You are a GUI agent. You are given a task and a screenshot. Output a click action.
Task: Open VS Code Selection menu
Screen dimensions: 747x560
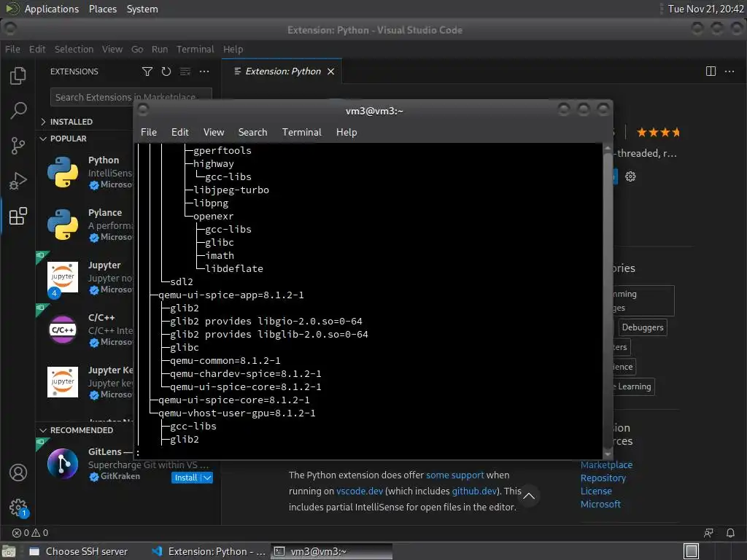pos(74,49)
